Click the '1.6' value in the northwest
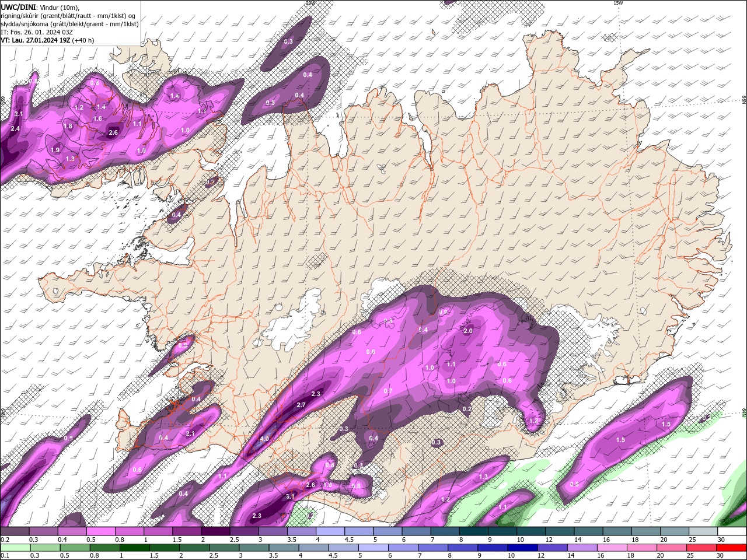Viewport: 747px width, 560px height. (x=97, y=118)
